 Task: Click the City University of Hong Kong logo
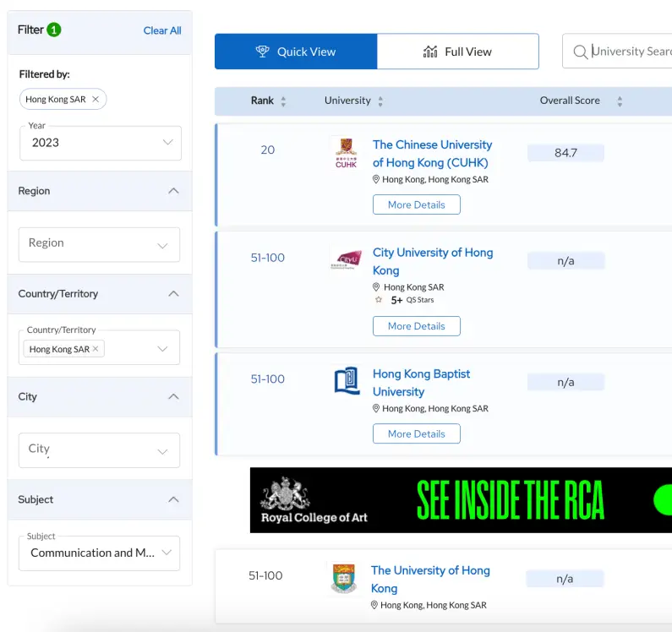pyautogui.click(x=346, y=260)
